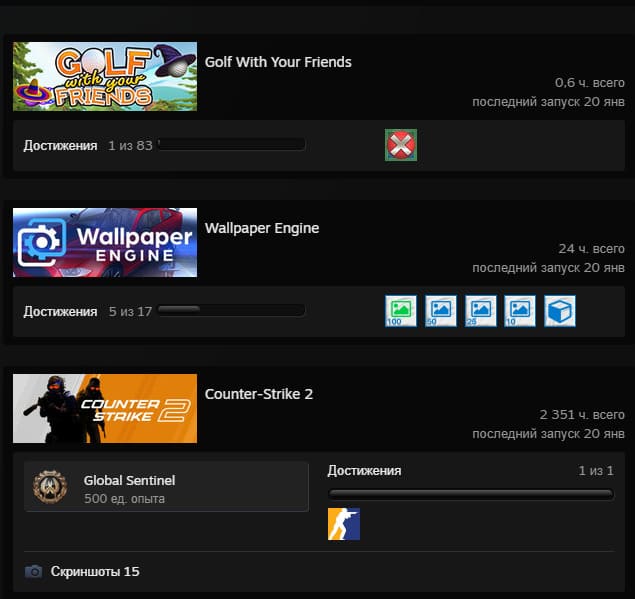This screenshot has width=635, height=599.
Task: Open the Global Sentinel badge panel
Action: coord(166,487)
